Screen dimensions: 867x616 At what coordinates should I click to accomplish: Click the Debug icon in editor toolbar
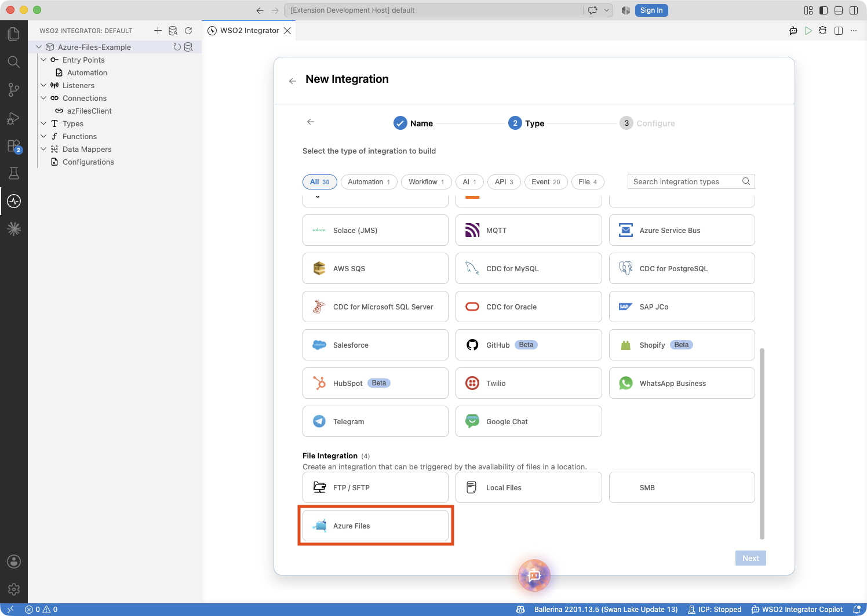point(823,31)
